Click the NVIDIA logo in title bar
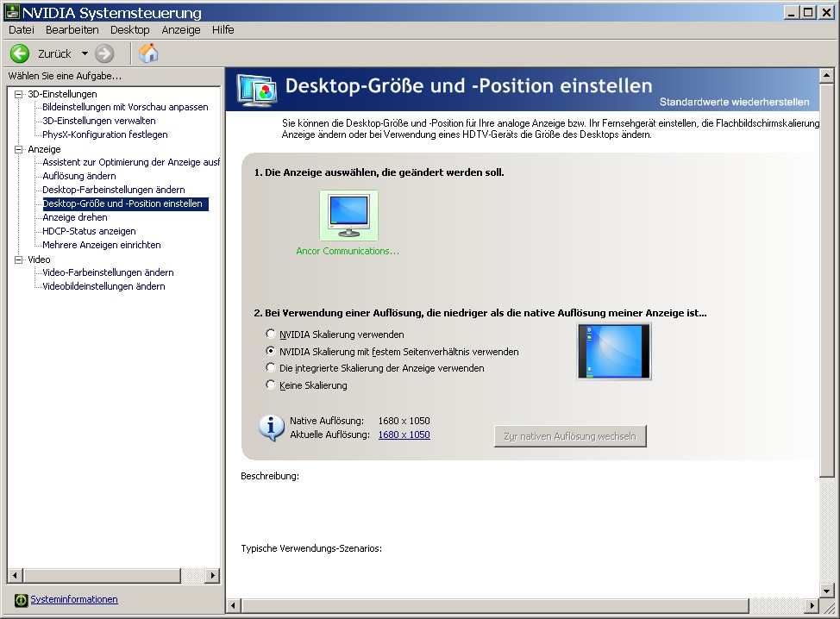 coord(12,12)
